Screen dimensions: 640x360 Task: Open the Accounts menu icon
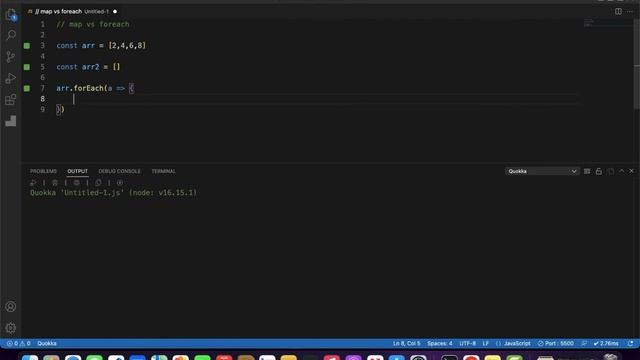(11, 307)
